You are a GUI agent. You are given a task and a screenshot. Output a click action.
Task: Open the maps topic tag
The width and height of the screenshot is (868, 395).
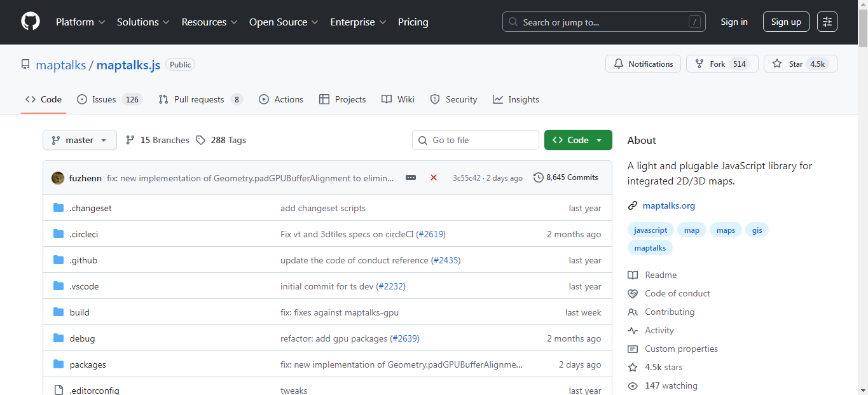(726, 230)
